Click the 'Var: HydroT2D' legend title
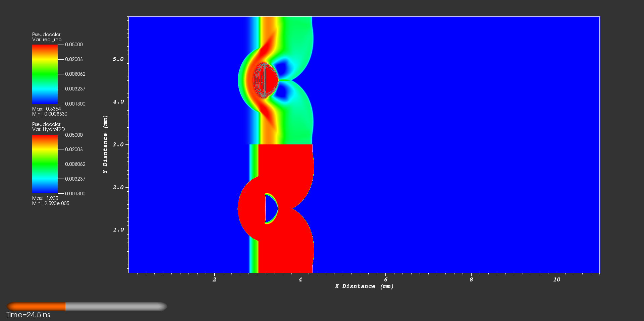Screen dimensions: 644x321 coord(49,129)
